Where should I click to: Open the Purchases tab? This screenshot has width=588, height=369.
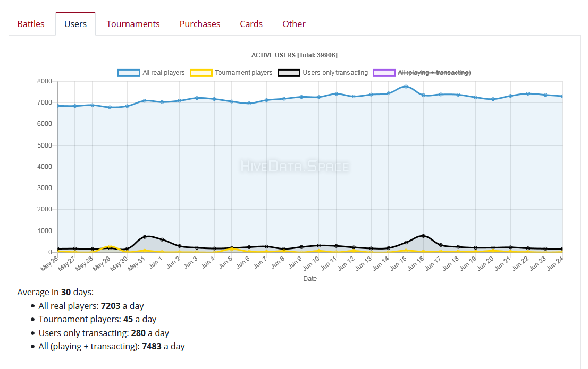(x=200, y=24)
